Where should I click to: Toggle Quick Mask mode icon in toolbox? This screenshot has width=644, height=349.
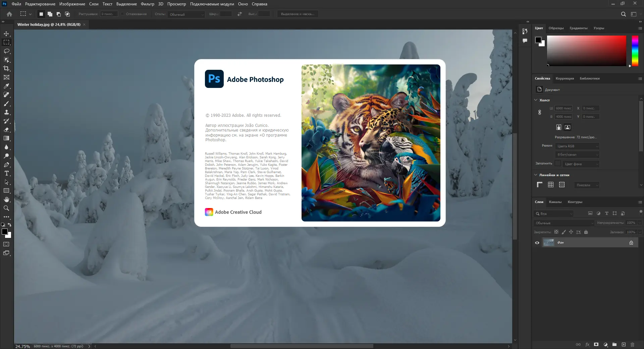tap(6, 244)
